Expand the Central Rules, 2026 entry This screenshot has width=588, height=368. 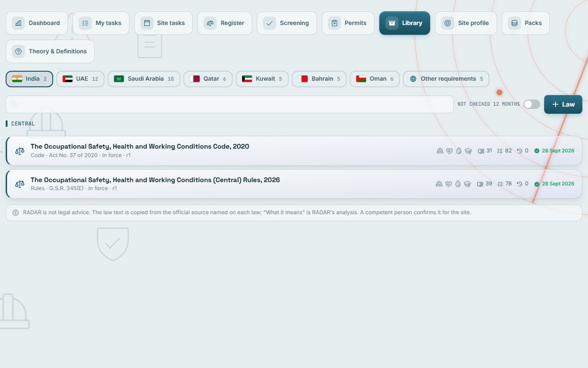pyautogui.click(x=294, y=184)
